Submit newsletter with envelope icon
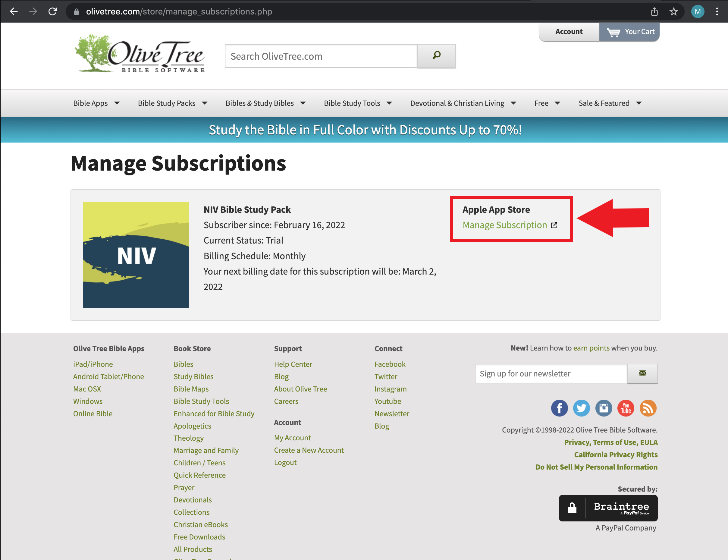728x560 pixels. 642,373
